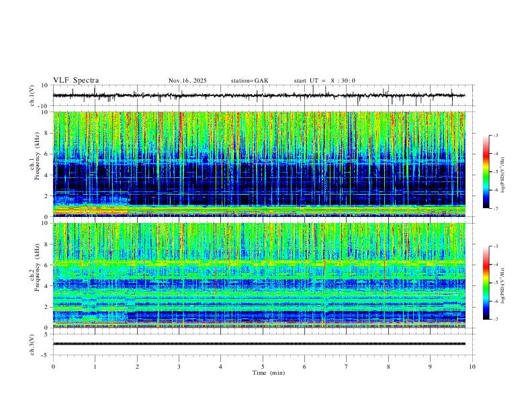Click the time axis tick label "10"
Viewport: 532px width, 411px height.
(x=472, y=367)
